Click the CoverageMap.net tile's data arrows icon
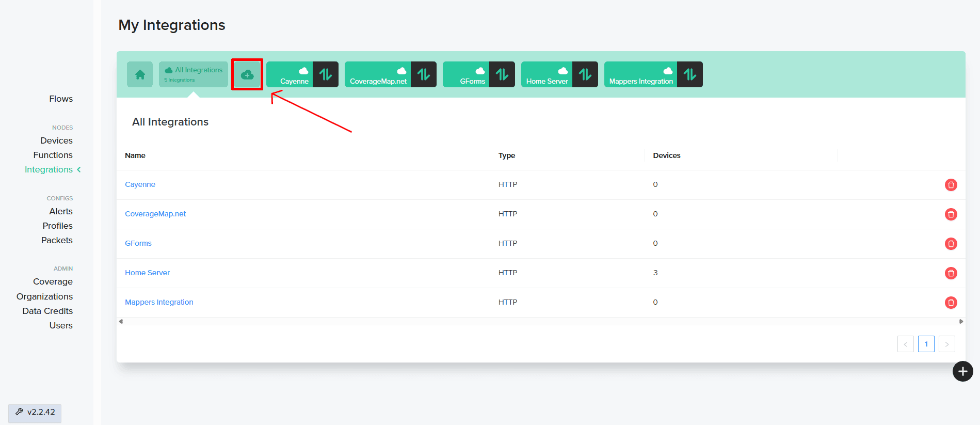Screen dimensions: 980x425 [424, 74]
